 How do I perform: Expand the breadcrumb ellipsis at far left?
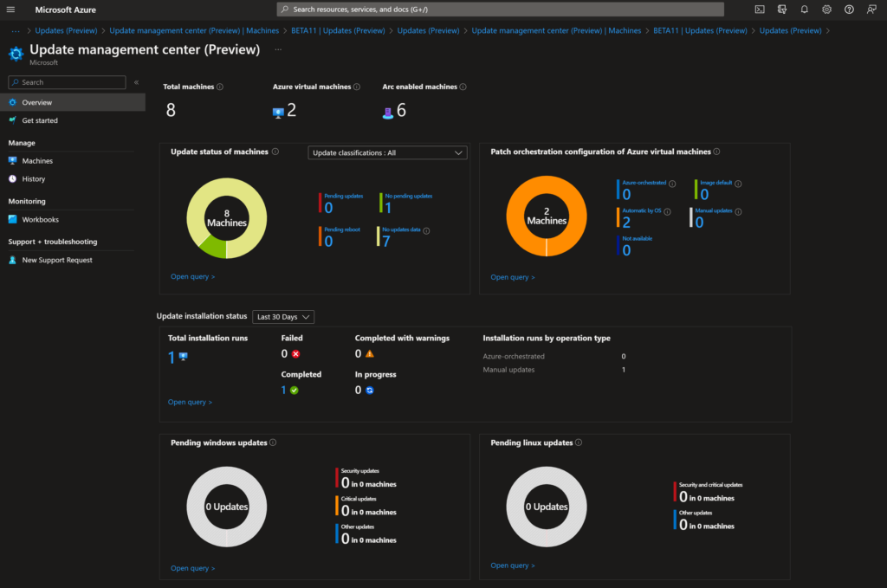(16, 30)
